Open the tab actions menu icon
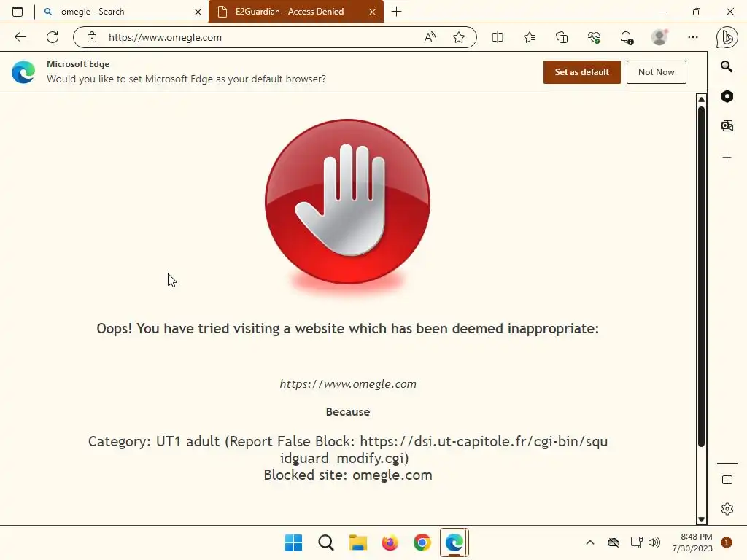This screenshot has width=747, height=560. pos(18,12)
